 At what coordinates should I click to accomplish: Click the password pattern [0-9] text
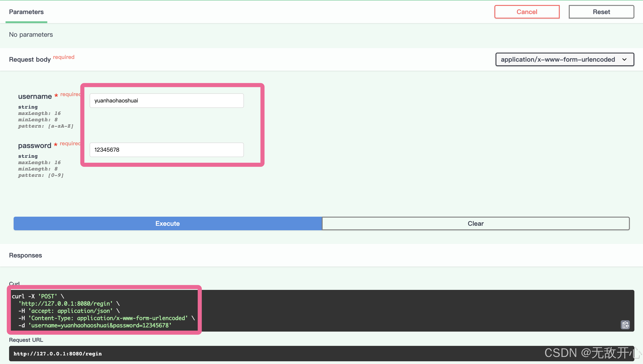41,175
